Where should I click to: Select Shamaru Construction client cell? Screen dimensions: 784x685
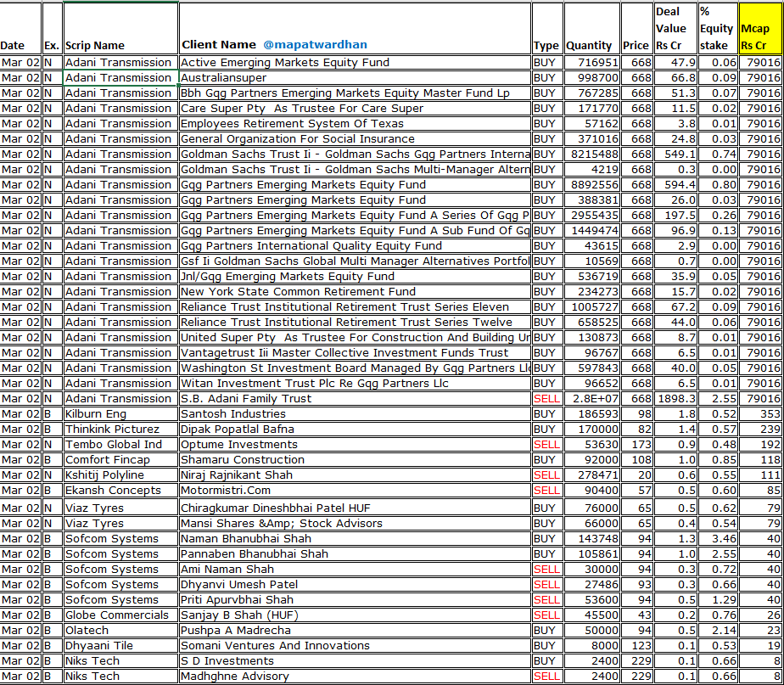tap(355, 460)
